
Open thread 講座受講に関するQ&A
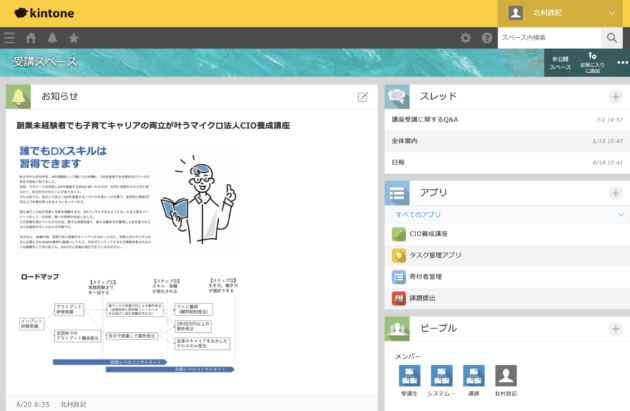coord(425,120)
